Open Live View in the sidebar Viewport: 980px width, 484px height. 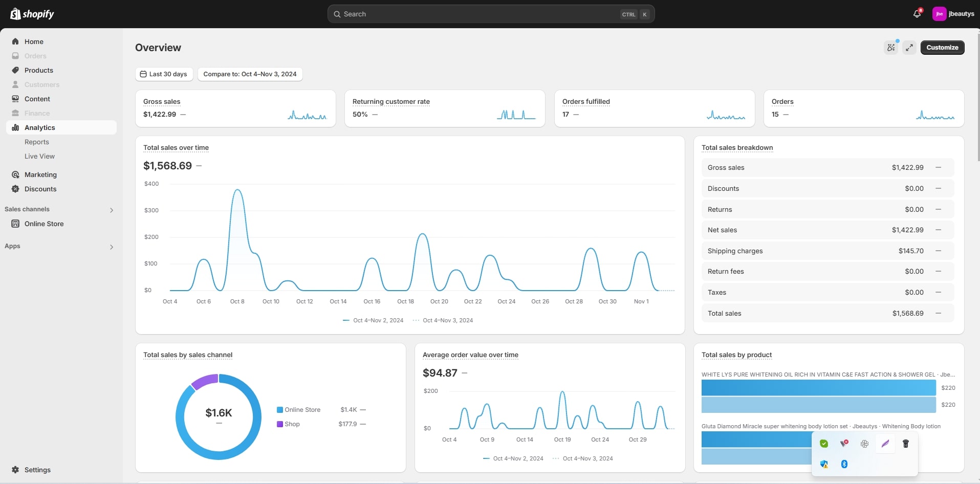pos(39,156)
